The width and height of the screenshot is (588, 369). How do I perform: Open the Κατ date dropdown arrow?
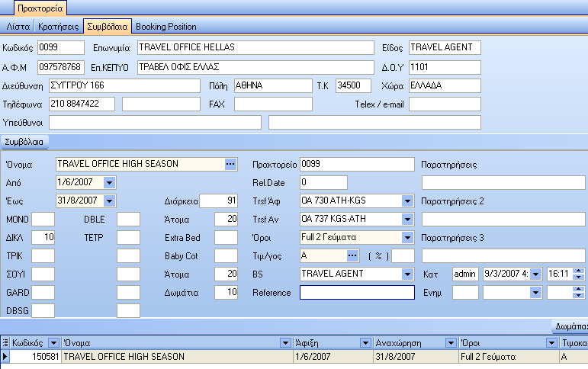click(x=535, y=274)
